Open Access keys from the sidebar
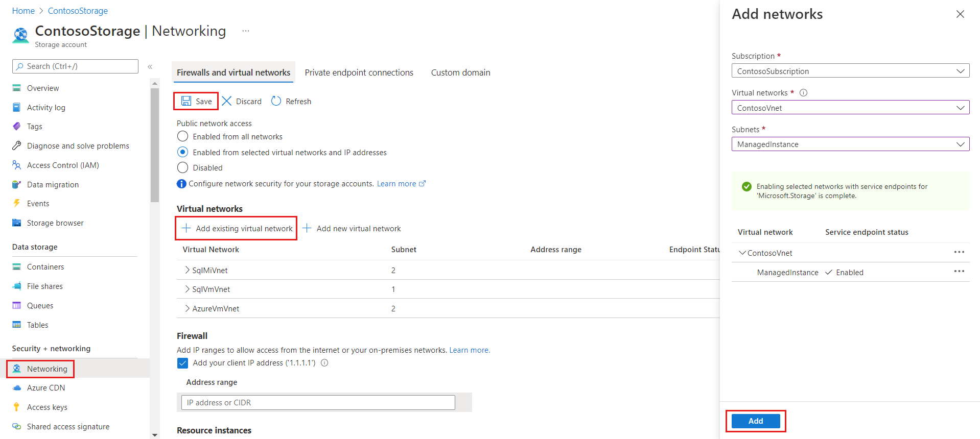The height and width of the screenshot is (439, 980). 47,407
